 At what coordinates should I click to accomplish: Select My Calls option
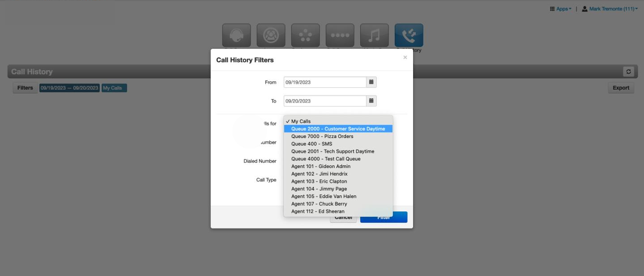tap(338, 121)
